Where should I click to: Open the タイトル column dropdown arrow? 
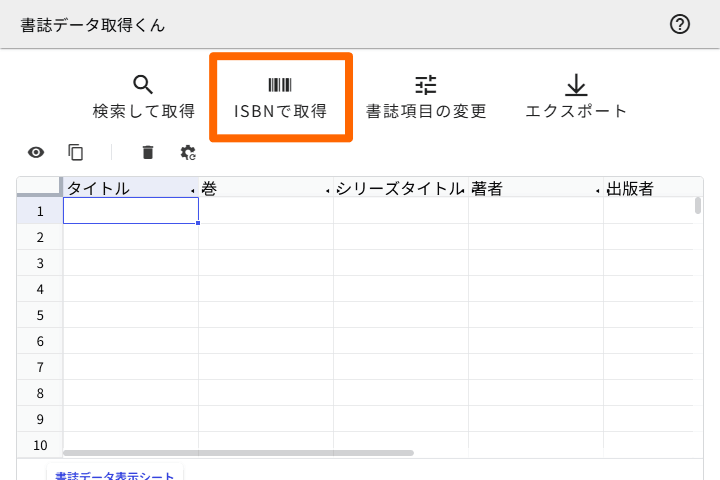(193, 190)
